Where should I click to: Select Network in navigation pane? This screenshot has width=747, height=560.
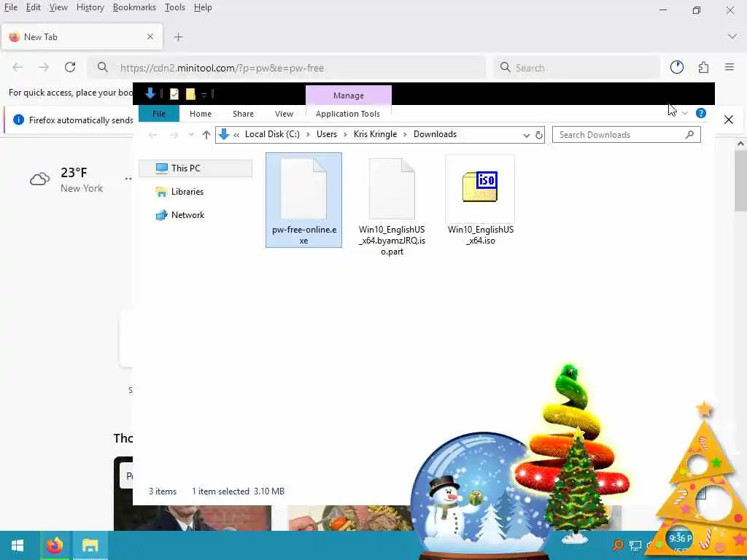click(x=187, y=215)
